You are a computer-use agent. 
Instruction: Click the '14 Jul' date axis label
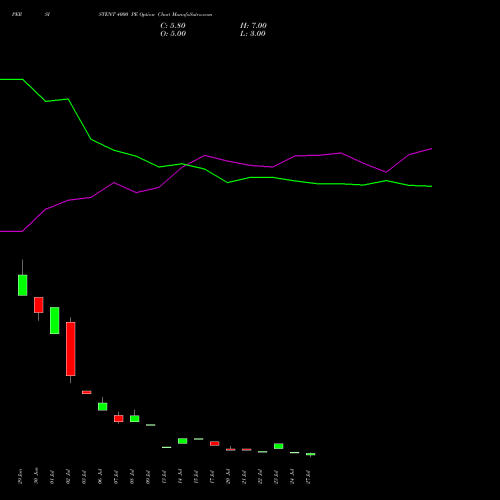point(180,476)
